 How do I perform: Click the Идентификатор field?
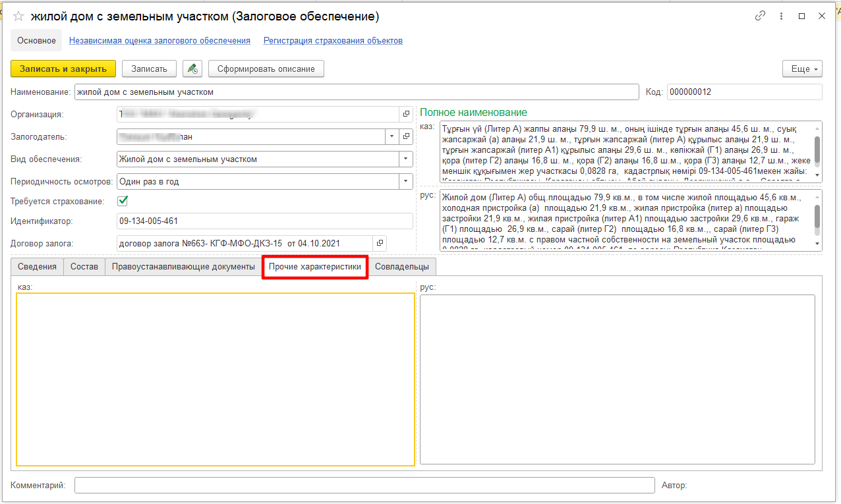coord(264,221)
